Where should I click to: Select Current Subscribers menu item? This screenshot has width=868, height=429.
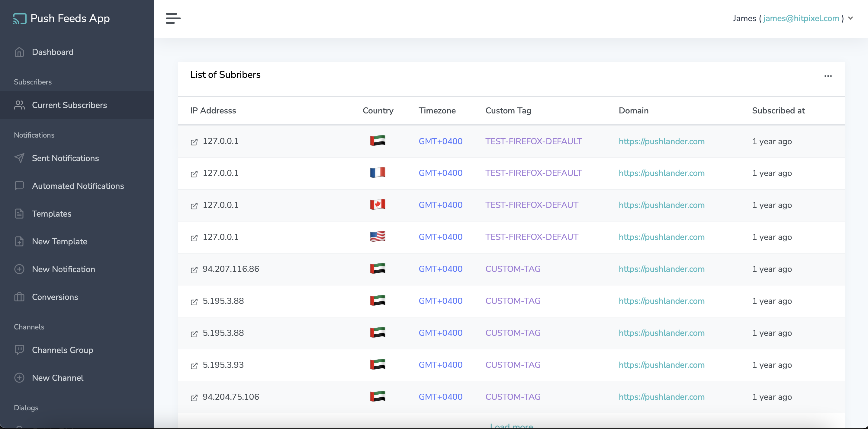69,105
